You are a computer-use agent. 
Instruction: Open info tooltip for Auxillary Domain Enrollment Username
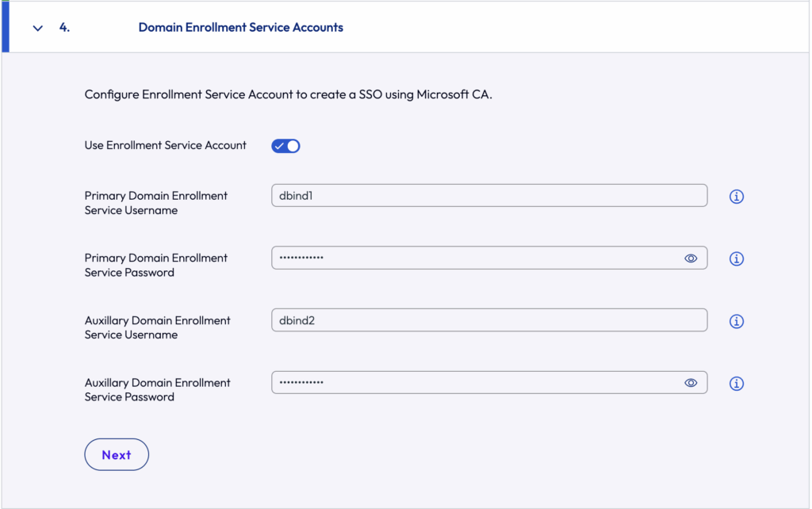tap(736, 321)
